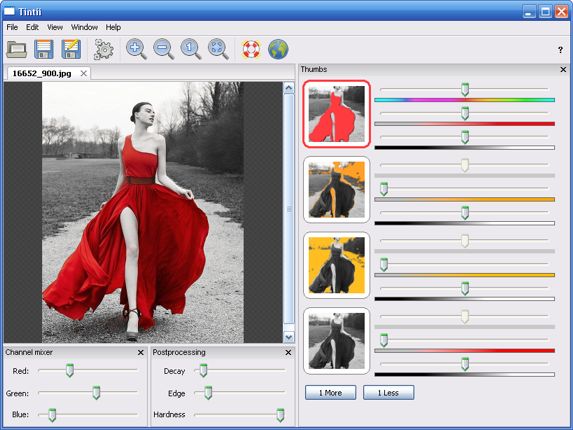The image size is (573, 430).
Task: Click the fit-to-window zoom icon
Action: pyautogui.click(x=218, y=49)
